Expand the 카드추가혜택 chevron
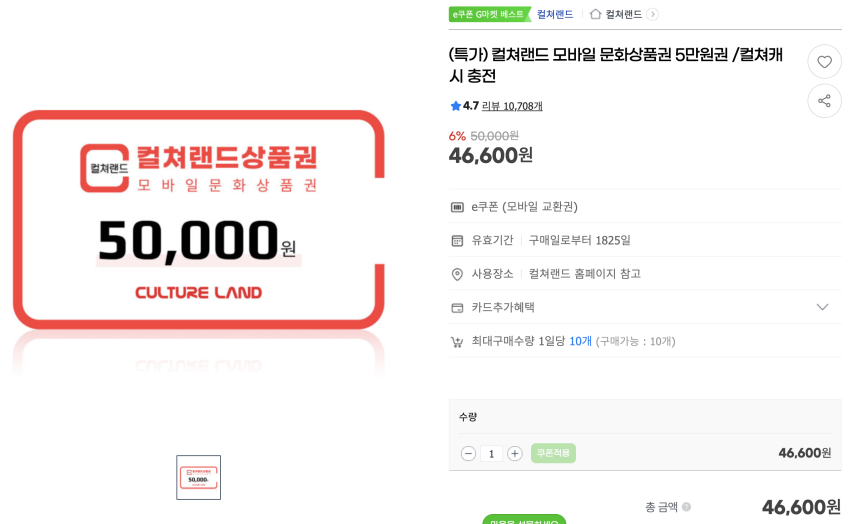This screenshot has height=524, width=849. 822,307
